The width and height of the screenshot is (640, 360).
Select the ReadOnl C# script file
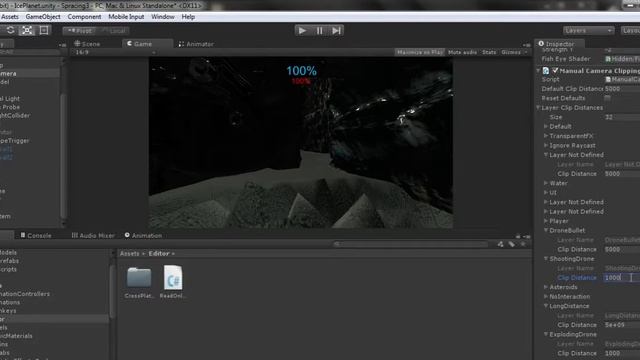click(x=173, y=282)
